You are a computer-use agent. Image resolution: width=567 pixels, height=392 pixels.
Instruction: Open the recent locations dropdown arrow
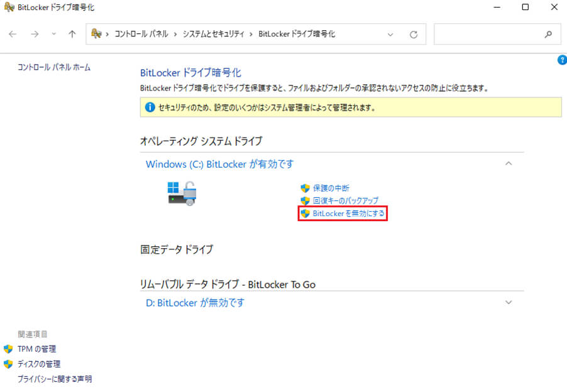(x=54, y=34)
